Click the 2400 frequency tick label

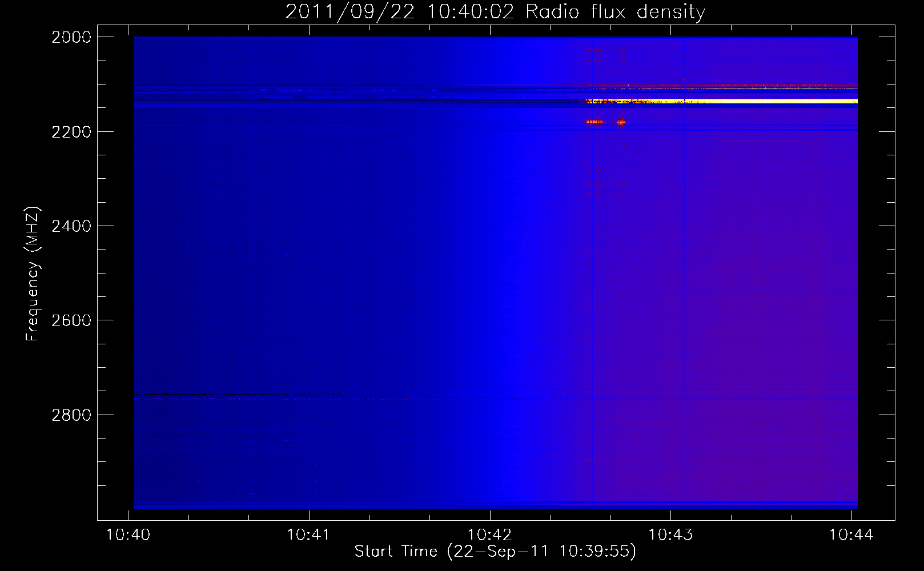(x=71, y=226)
